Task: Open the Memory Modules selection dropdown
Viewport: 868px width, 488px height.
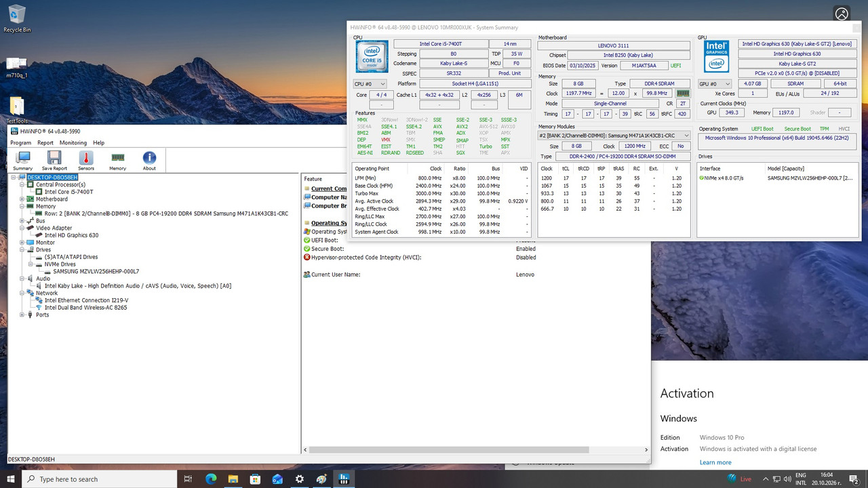Action: (x=614, y=136)
